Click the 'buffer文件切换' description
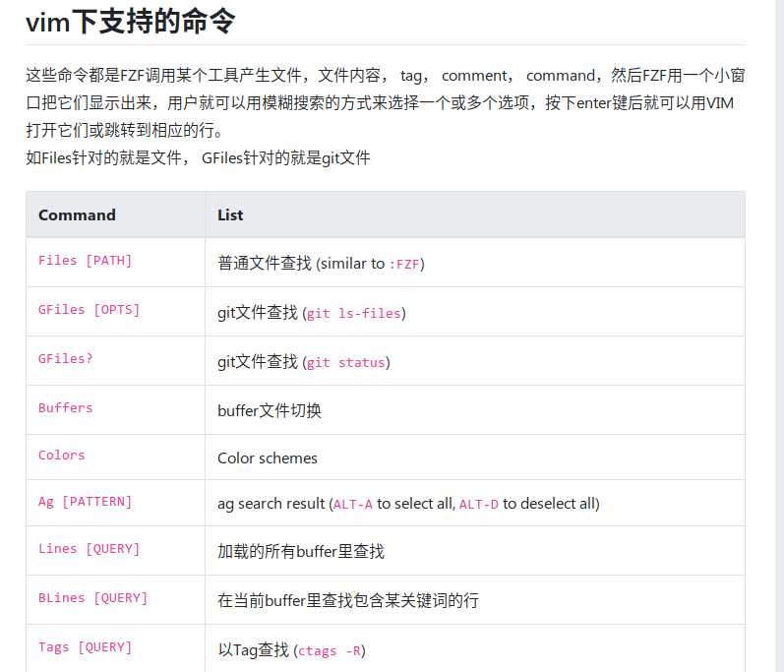The image size is (784, 672). tap(269, 410)
